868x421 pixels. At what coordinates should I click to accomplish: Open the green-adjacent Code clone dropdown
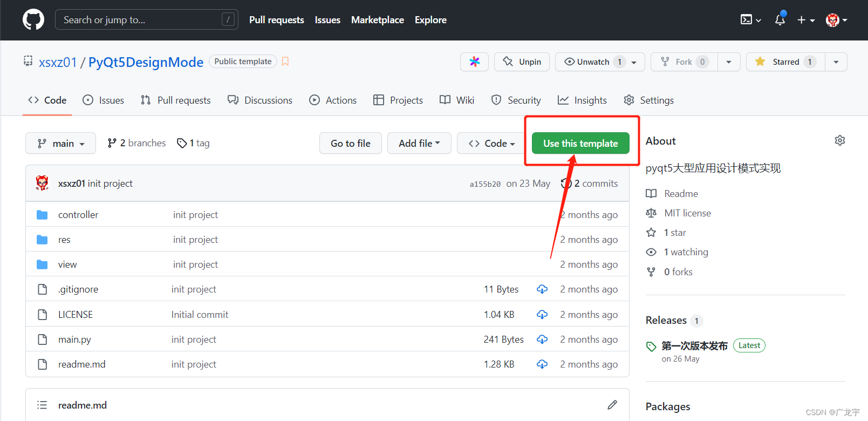pos(491,143)
